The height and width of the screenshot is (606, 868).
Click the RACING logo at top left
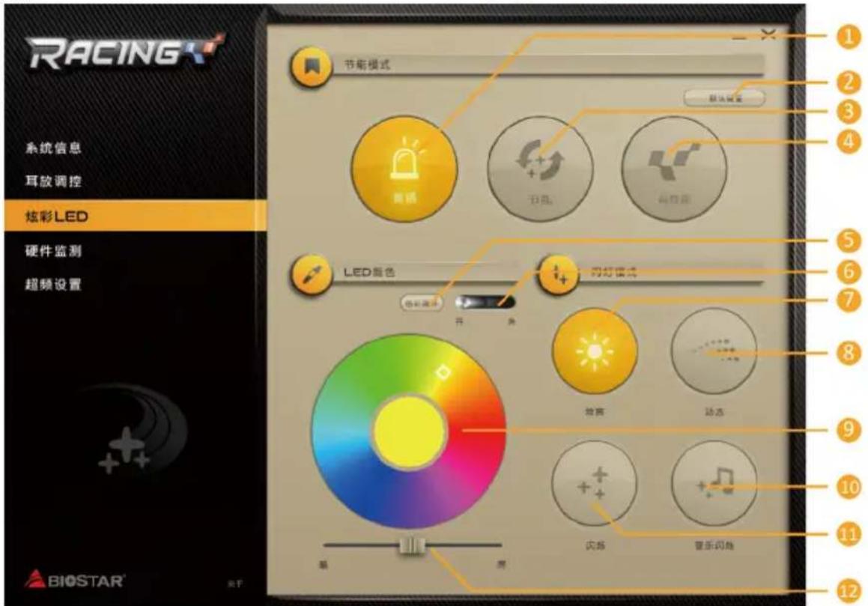click(x=126, y=52)
